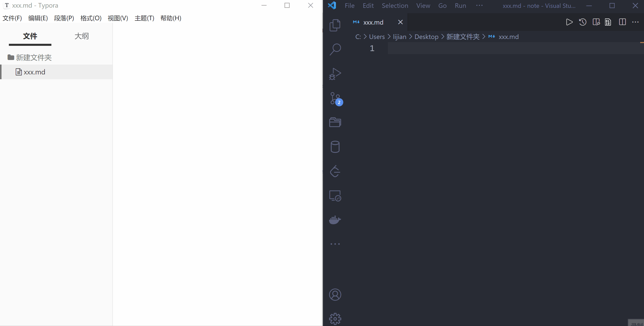Open the Source Control panel with 2 changes
Image resolution: width=644 pixels, height=326 pixels.
point(335,98)
